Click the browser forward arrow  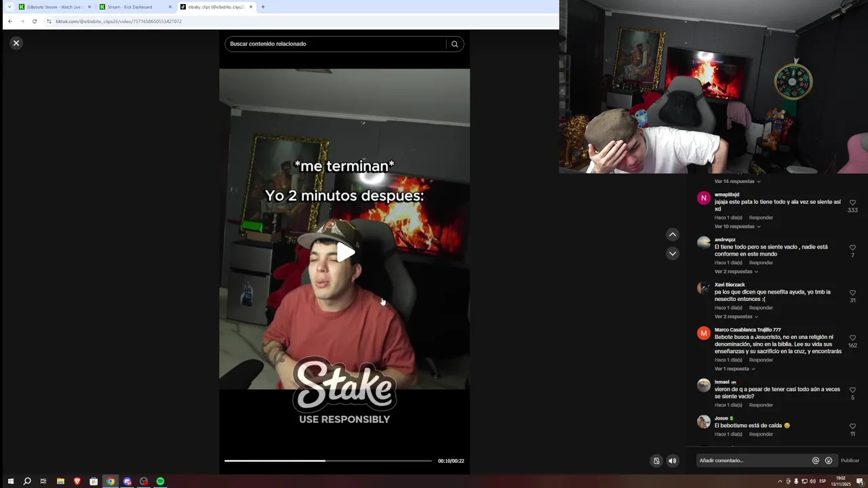22,21
